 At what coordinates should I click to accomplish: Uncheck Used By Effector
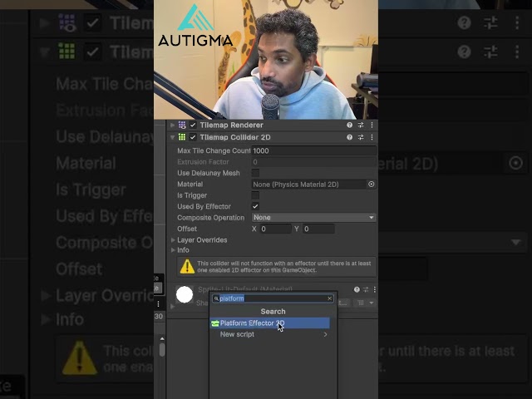pos(255,206)
